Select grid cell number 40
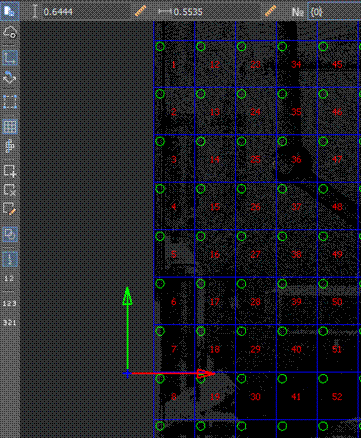The height and width of the screenshot is (439, 361). (296, 349)
